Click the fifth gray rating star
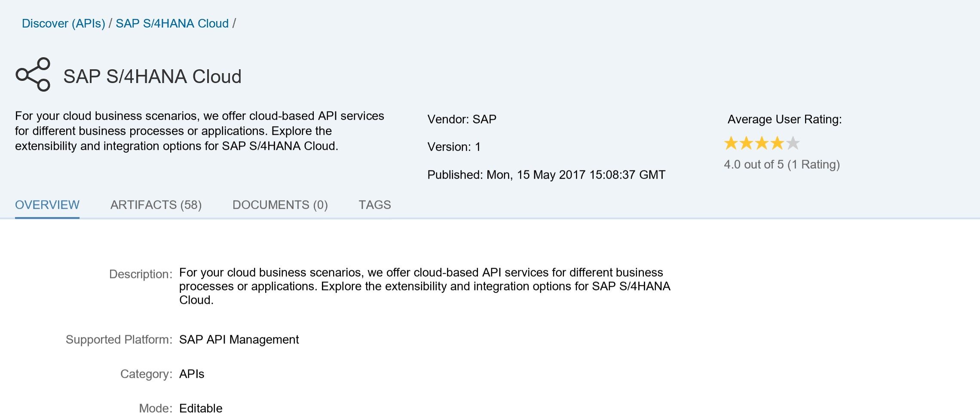The width and height of the screenshot is (980, 416). (793, 143)
